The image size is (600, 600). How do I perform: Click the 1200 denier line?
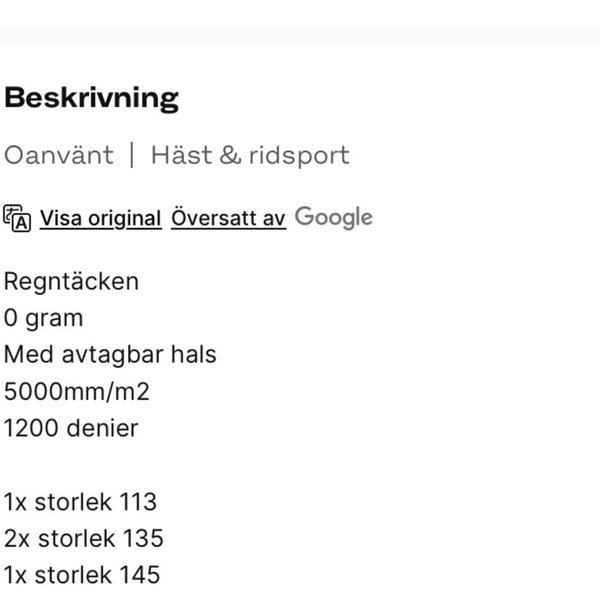click(71, 428)
